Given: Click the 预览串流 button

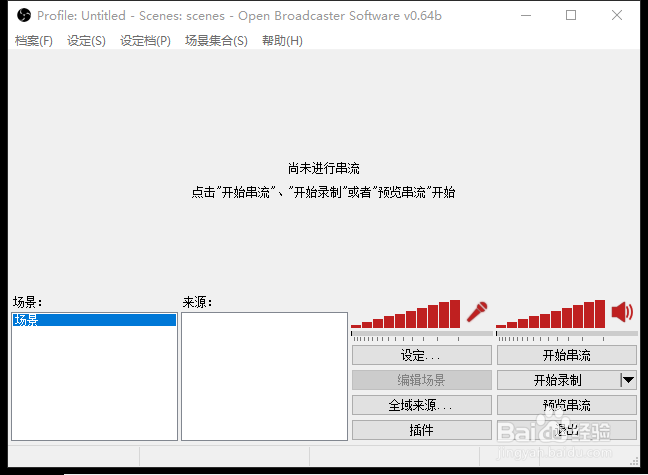Looking at the screenshot, I should coord(567,405).
